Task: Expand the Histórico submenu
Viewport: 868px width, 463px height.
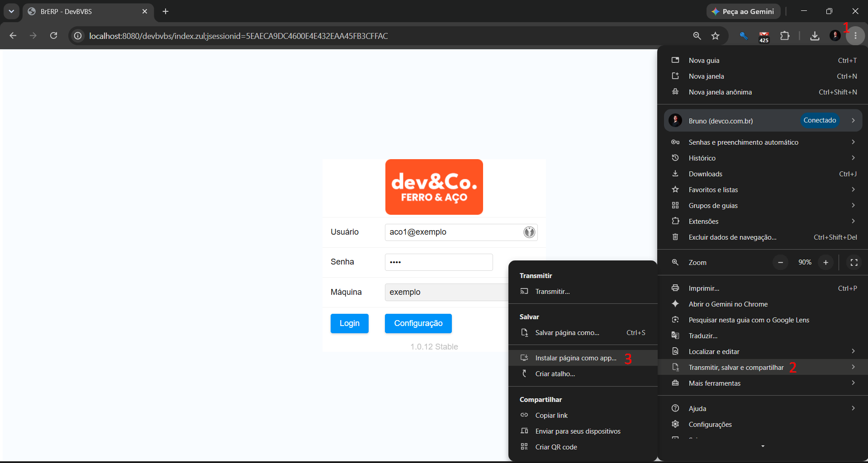Action: pyautogui.click(x=764, y=158)
